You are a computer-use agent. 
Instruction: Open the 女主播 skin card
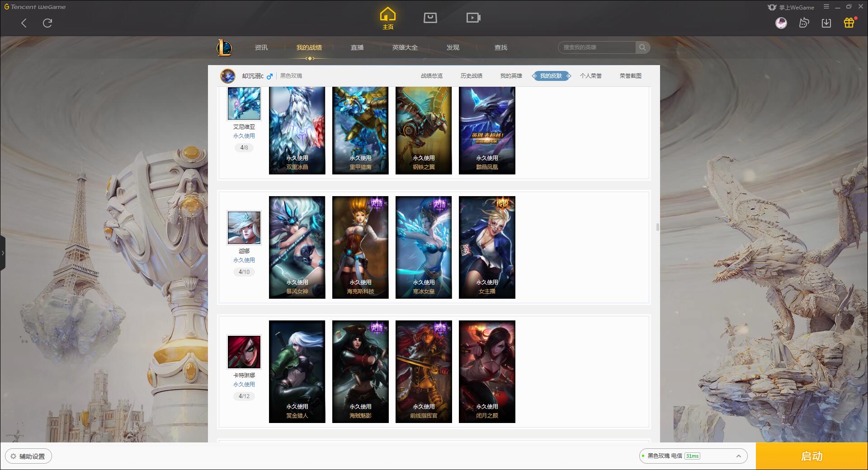click(487, 247)
